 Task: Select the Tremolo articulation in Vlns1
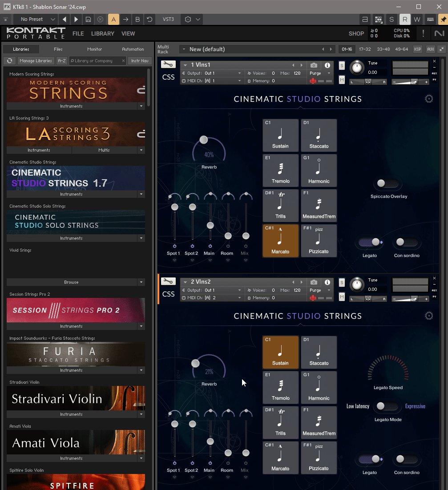point(280,170)
